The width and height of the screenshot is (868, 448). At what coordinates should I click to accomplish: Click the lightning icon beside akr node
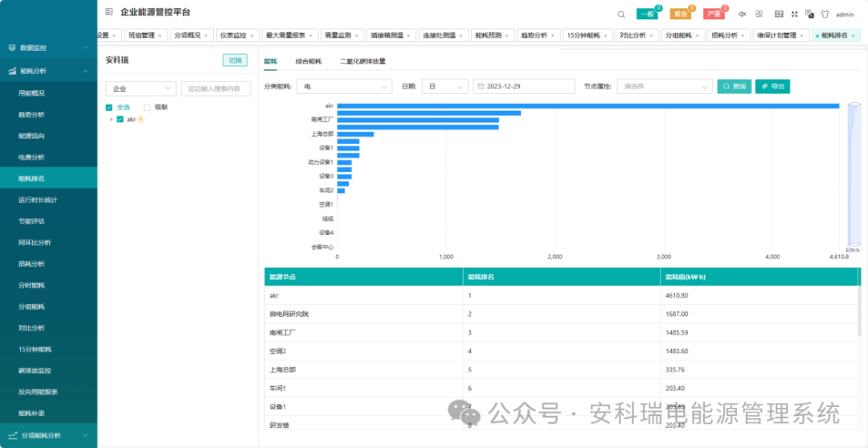coord(141,119)
